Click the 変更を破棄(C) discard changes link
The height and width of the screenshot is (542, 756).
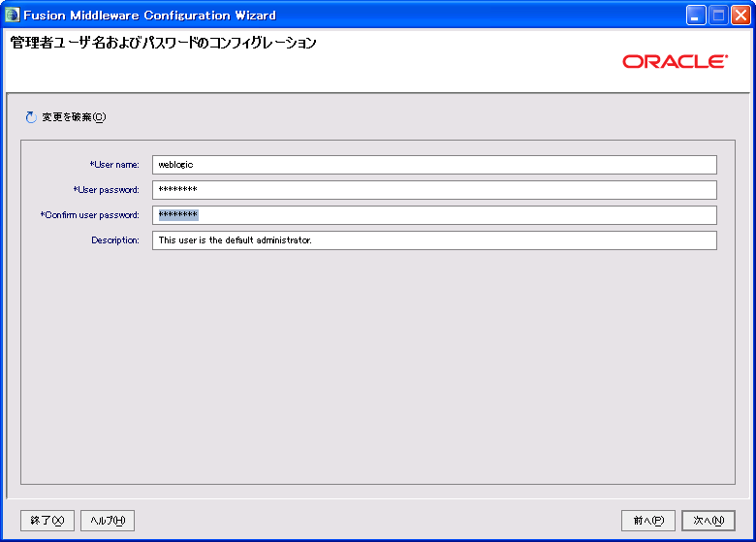coord(74,117)
